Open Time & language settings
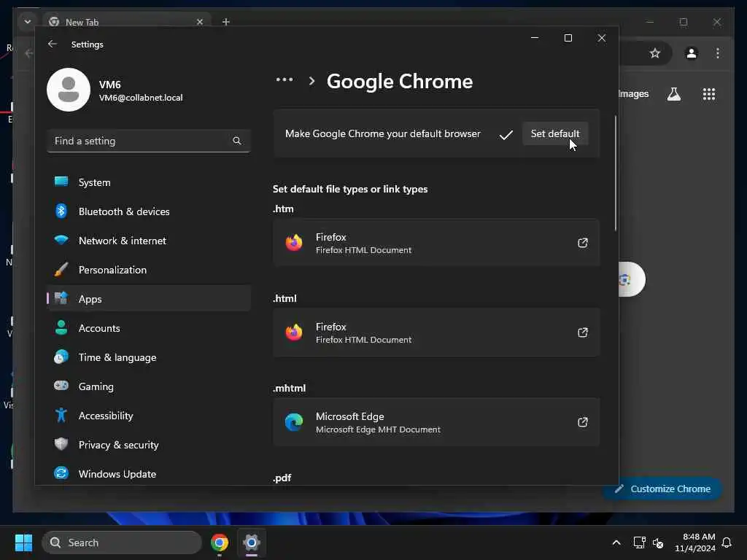Screen dimensions: 747x560 [149, 357]
